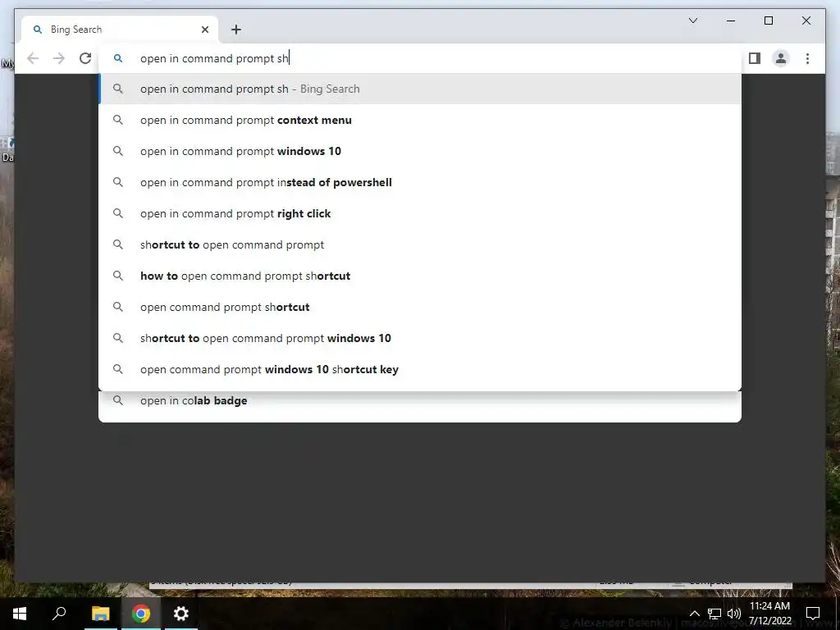Viewport: 840px width, 630px height.
Task: Choose suggestion 'open in colab badge'
Action: (x=420, y=400)
